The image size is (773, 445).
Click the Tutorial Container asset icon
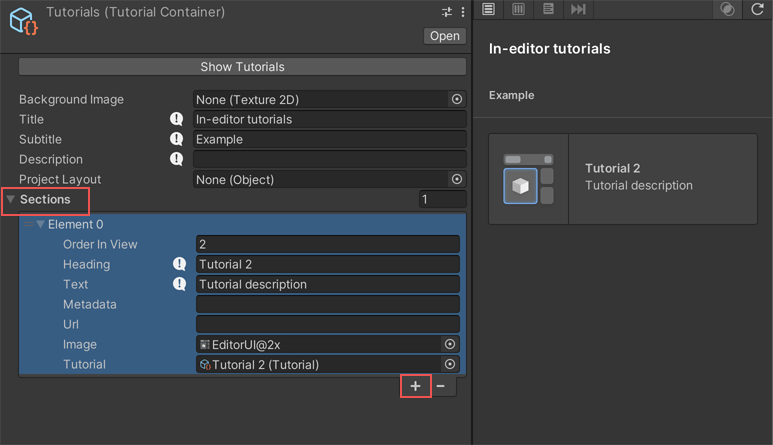pyautogui.click(x=22, y=20)
